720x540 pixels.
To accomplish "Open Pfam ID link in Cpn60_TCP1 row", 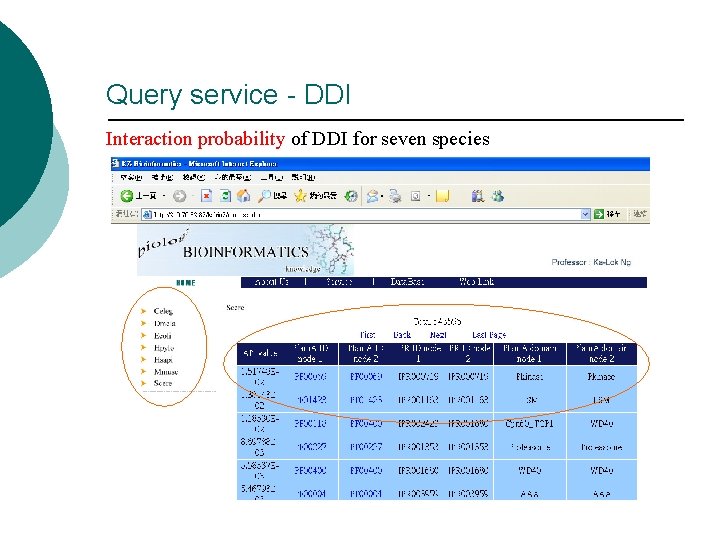I will [310, 423].
